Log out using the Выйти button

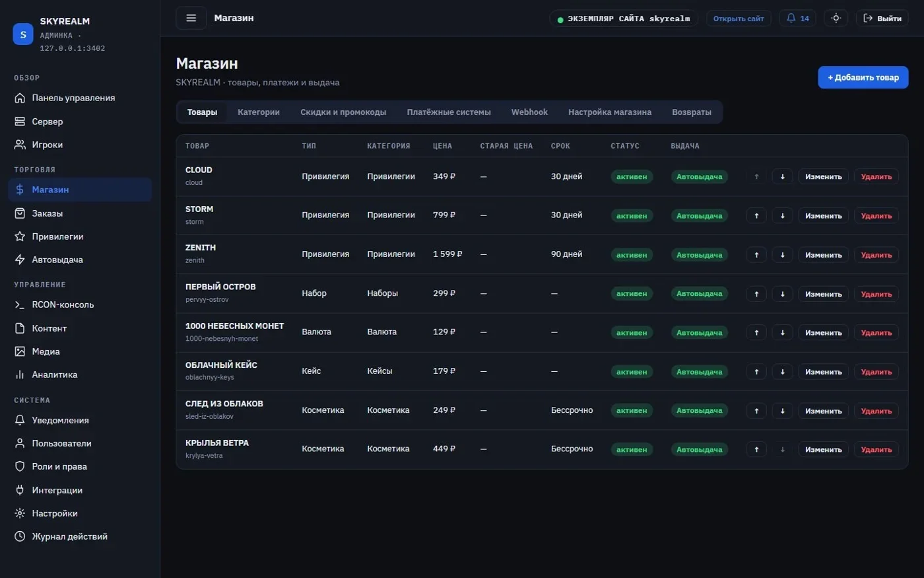(x=882, y=18)
